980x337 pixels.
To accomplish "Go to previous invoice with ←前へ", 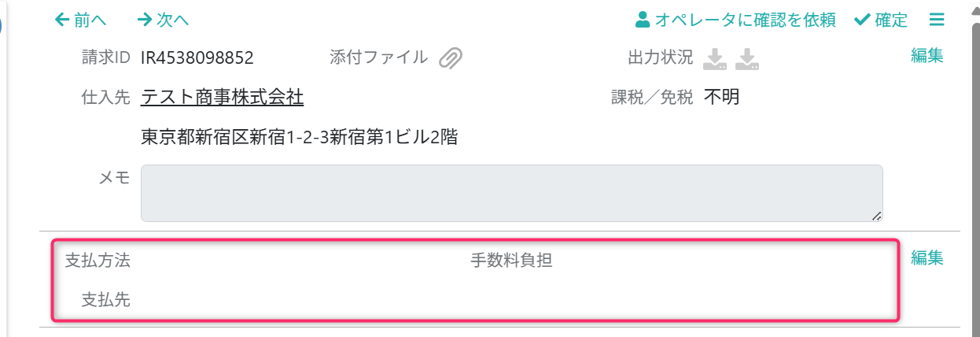I will [80, 20].
